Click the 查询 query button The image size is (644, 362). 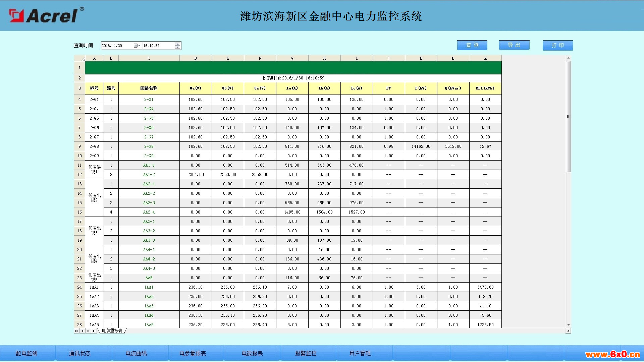[472, 45]
